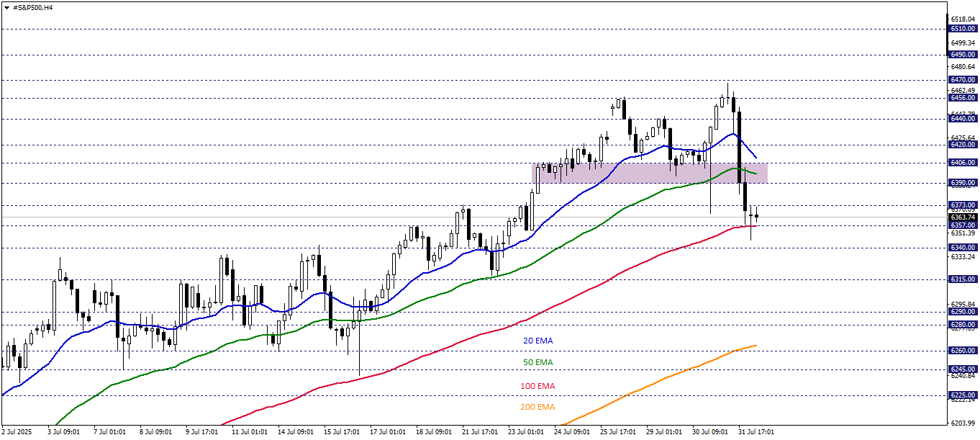Click the 6351.39 price scale value
The width and height of the screenshot is (980, 440).
pos(963,233)
